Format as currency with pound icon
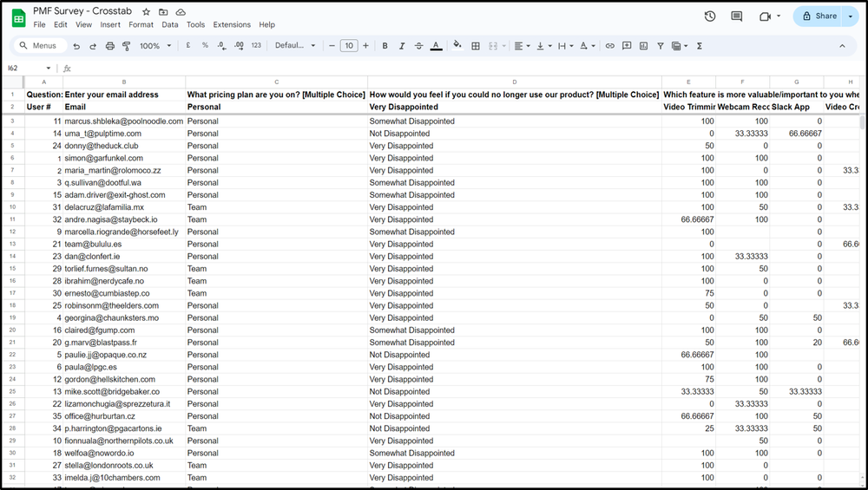The width and height of the screenshot is (868, 490). pos(188,45)
